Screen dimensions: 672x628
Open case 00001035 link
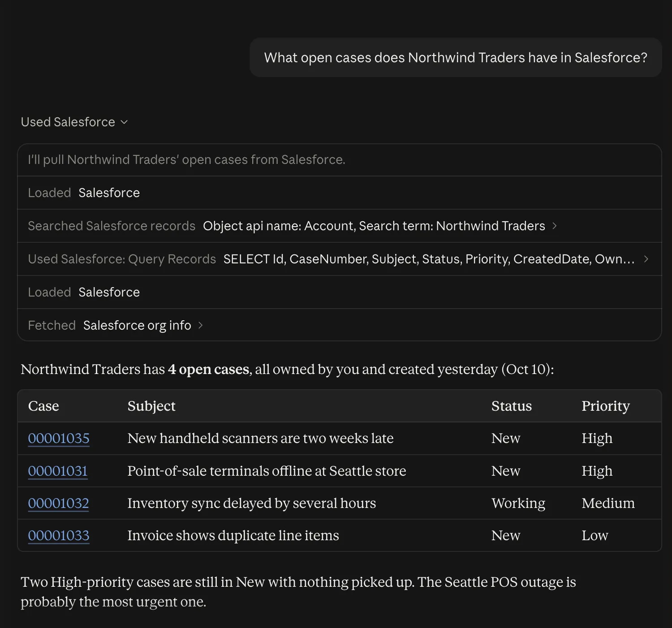pos(59,438)
